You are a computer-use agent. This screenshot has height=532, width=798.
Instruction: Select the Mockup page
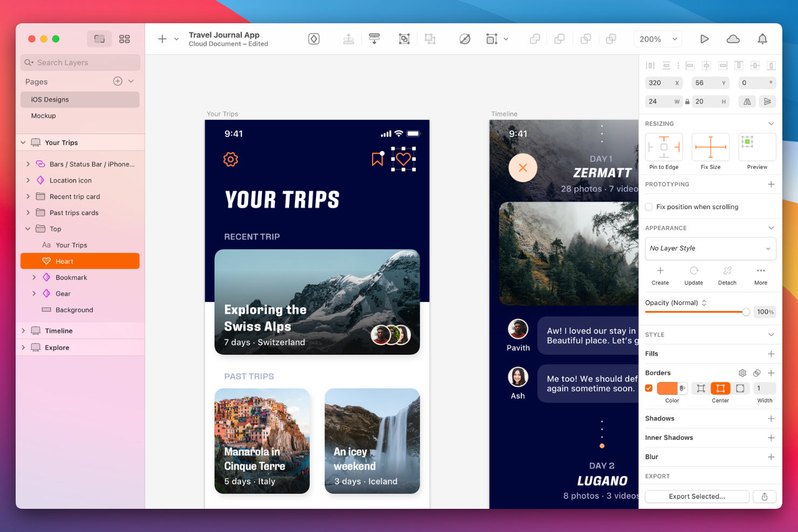pos(80,115)
